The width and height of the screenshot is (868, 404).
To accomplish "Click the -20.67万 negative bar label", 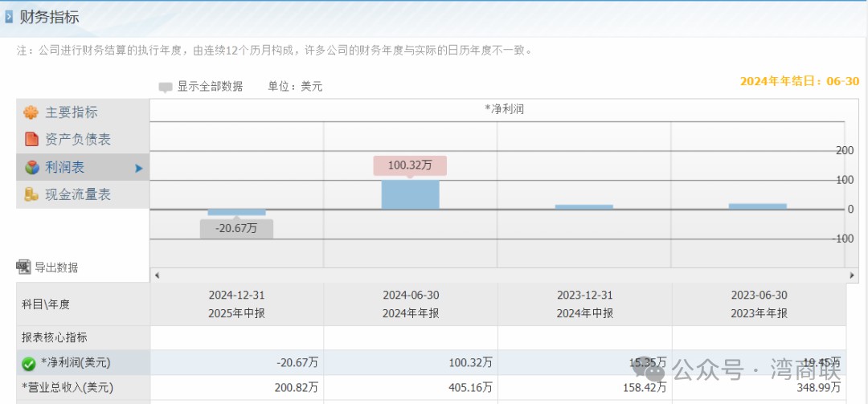I will click(x=236, y=228).
